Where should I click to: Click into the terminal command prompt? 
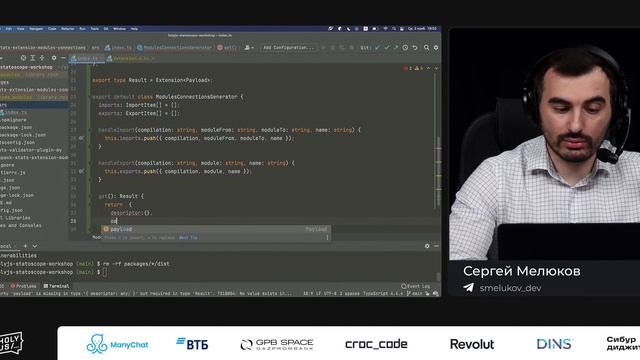click(105, 272)
